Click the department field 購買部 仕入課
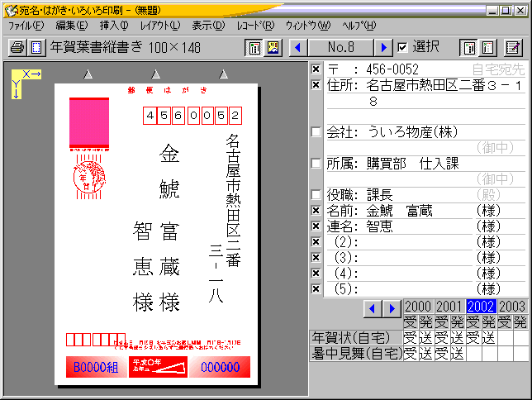 pyautogui.click(x=412, y=164)
